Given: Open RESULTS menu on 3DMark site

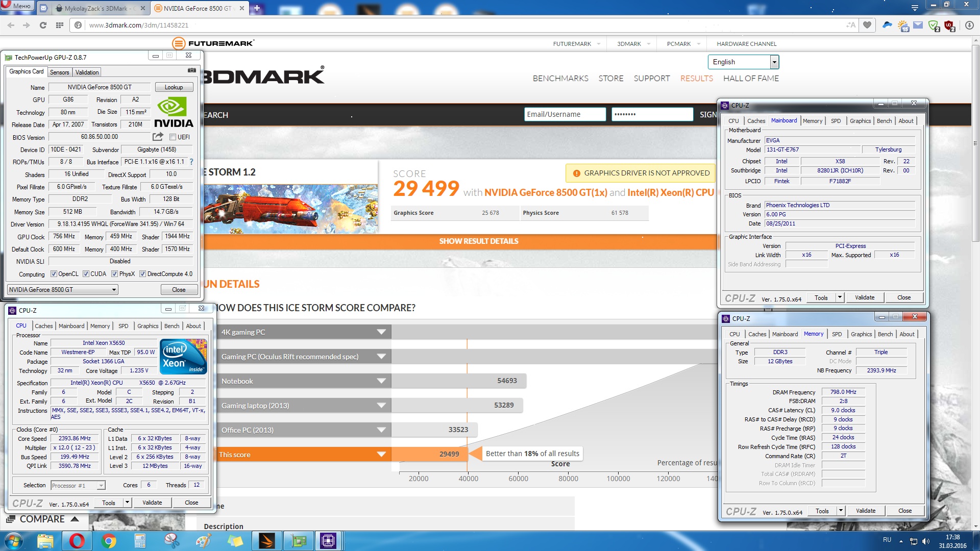Looking at the screenshot, I should tap(696, 78).
